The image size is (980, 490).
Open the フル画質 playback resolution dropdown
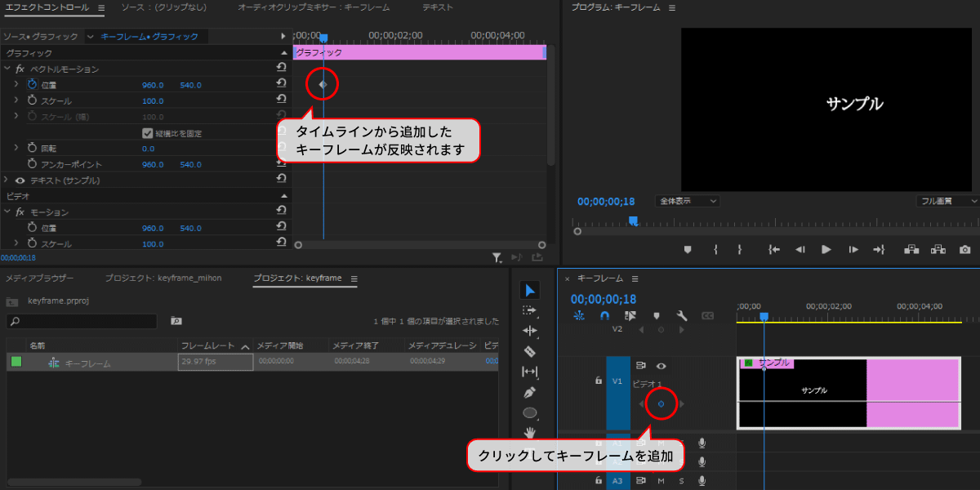tap(947, 201)
